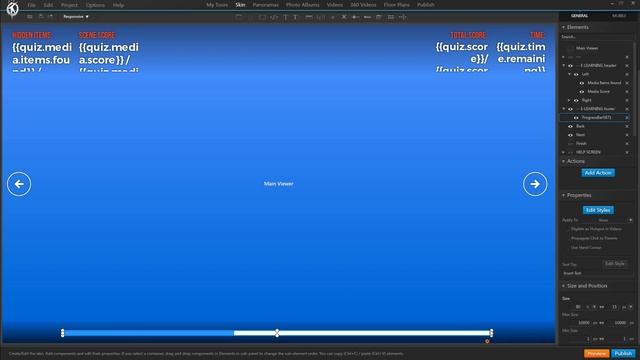Click the left end handle of progress bar
Screen dimensions: 640x360
[62, 333]
